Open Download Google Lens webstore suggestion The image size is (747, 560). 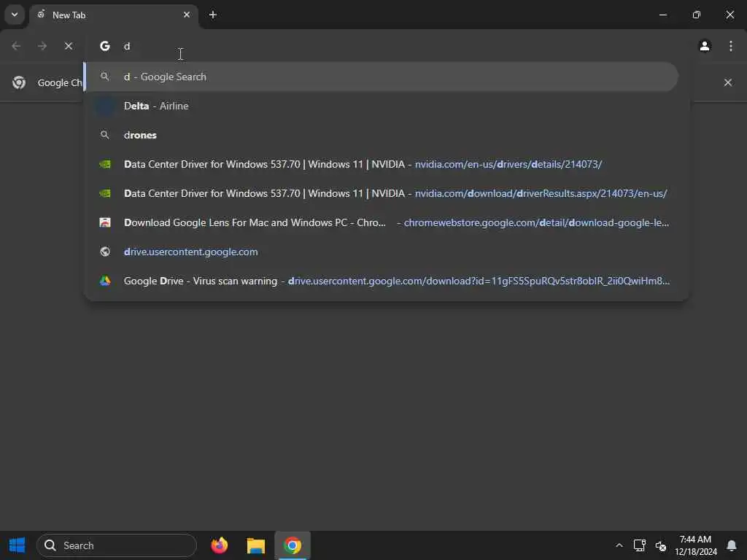point(381,222)
